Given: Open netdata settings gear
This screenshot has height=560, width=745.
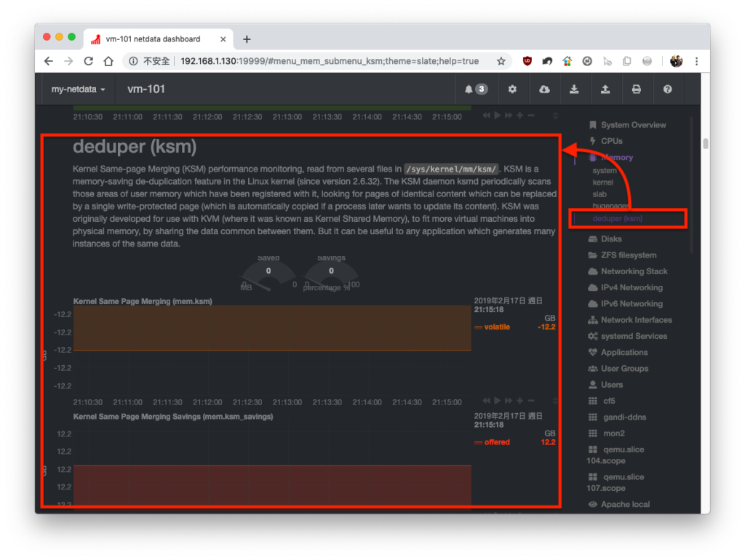Looking at the screenshot, I should pyautogui.click(x=512, y=89).
